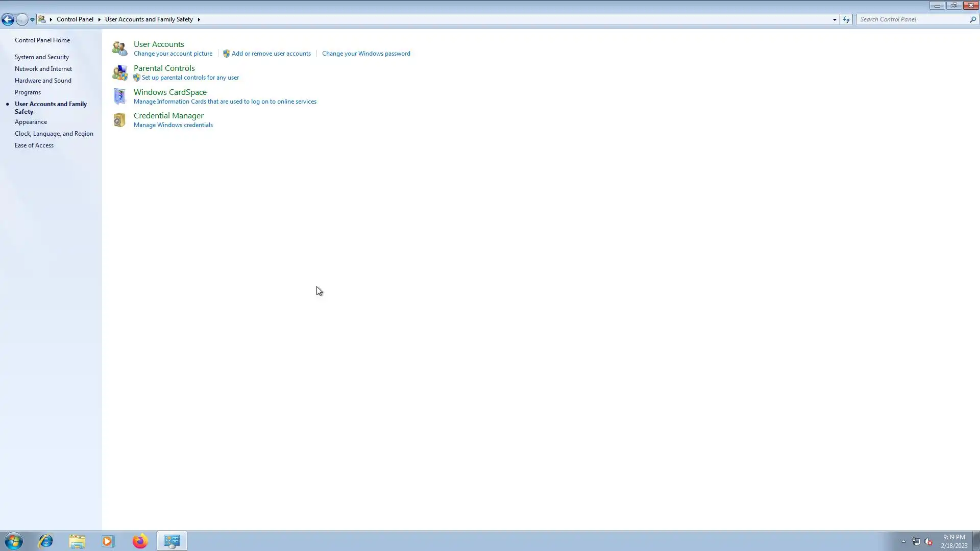Click Add or remove user accounts link
The height and width of the screenshot is (551, 980).
pyautogui.click(x=271, y=54)
